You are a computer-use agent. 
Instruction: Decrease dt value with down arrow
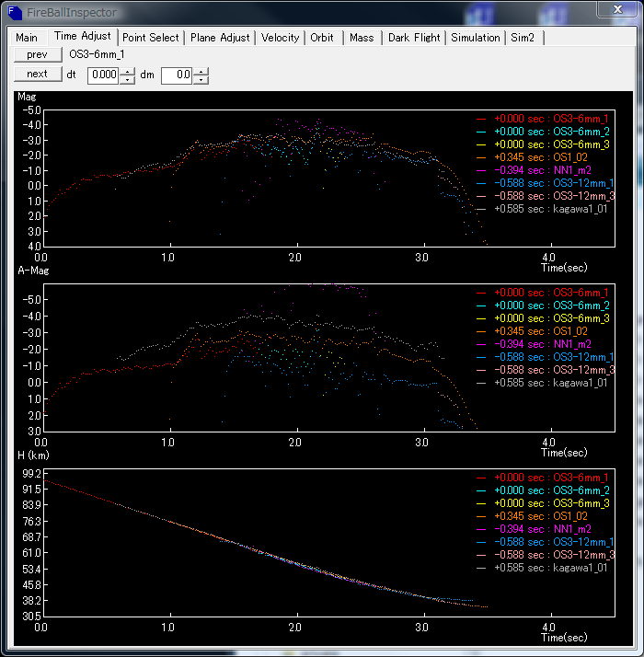[x=127, y=80]
